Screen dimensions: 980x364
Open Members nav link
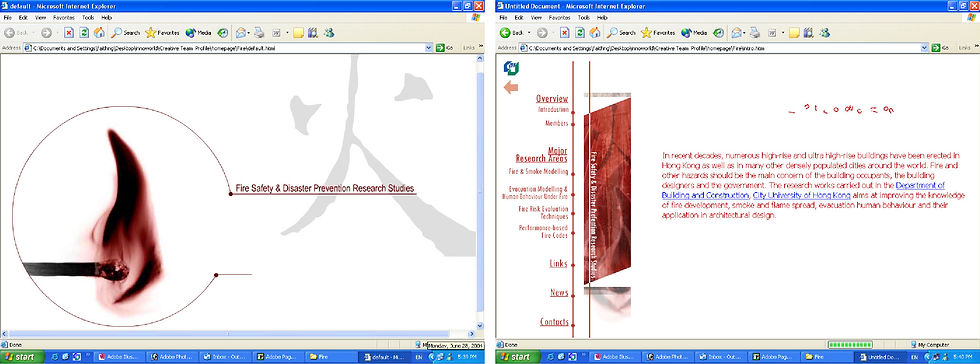coord(556,123)
